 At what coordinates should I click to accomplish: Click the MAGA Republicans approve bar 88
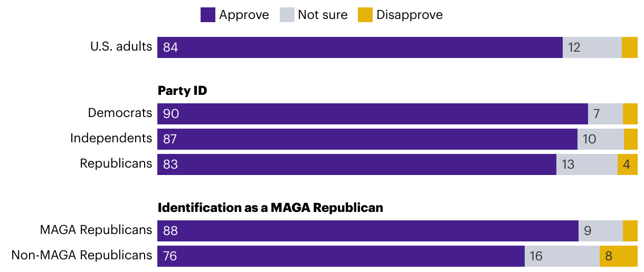[x=368, y=231]
